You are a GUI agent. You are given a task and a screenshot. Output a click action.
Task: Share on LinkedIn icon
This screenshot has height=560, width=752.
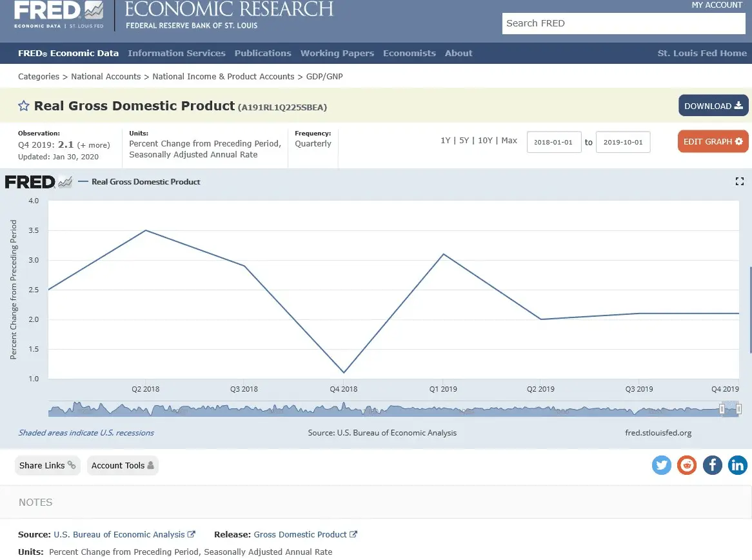pyautogui.click(x=737, y=465)
